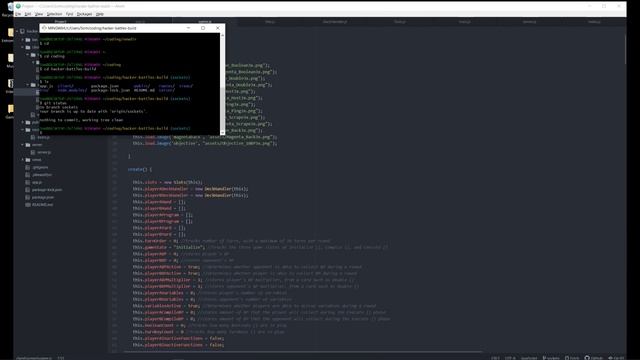
Task: Open Git panel from status bar
Action: pos(616,358)
